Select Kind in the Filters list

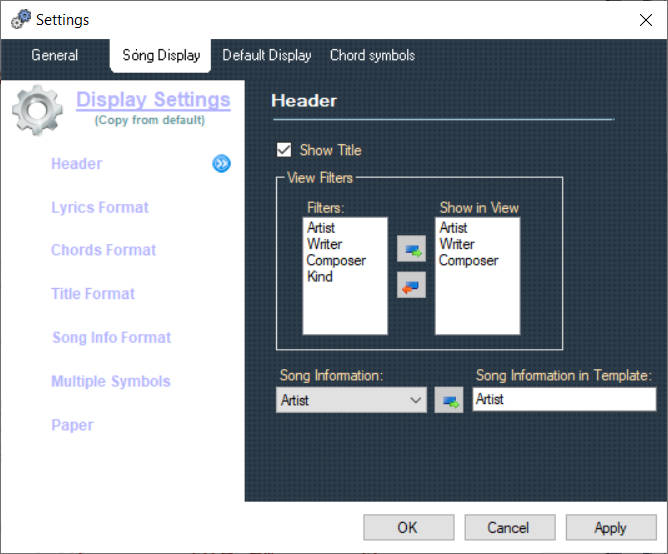point(320,276)
